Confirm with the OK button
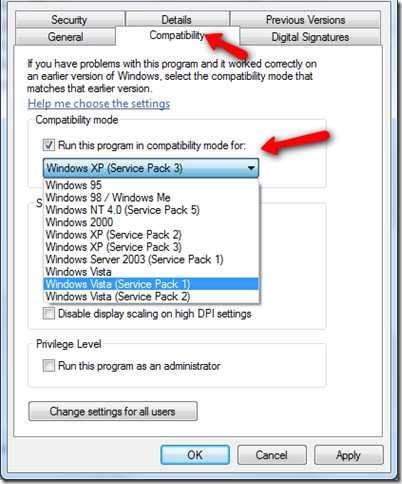The image size is (402, 484). [x=195, y=455]
